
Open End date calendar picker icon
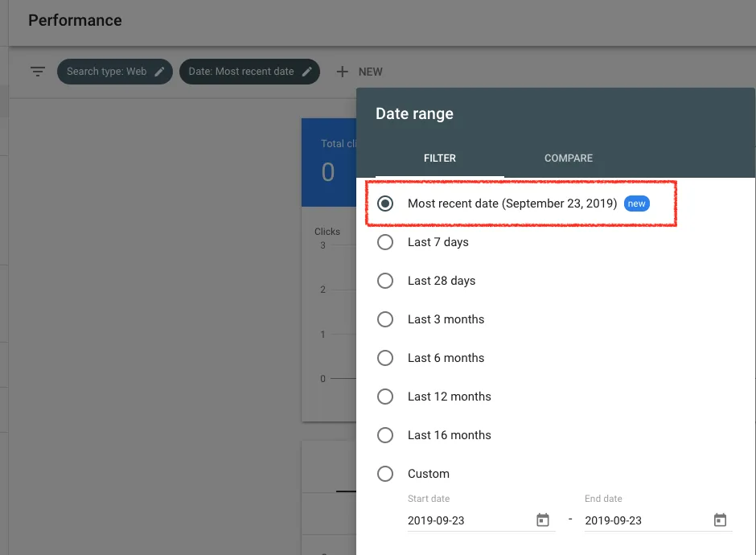click(721, 520)
